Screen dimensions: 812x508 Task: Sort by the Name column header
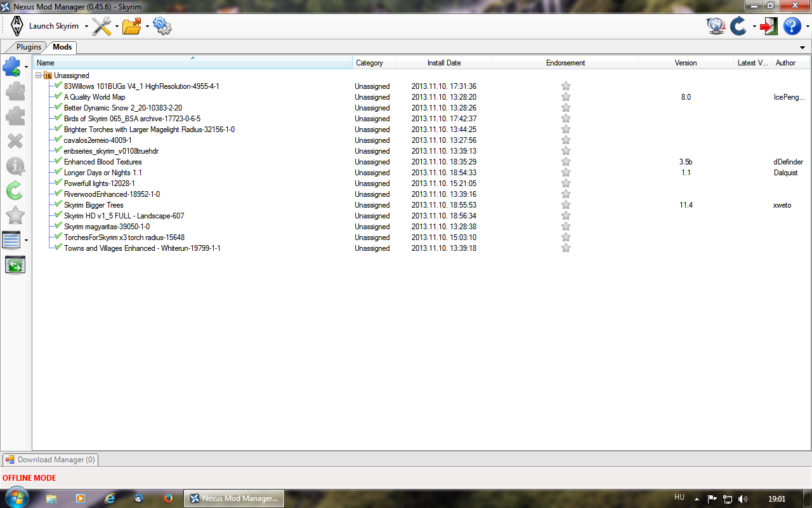click(193, 62)
